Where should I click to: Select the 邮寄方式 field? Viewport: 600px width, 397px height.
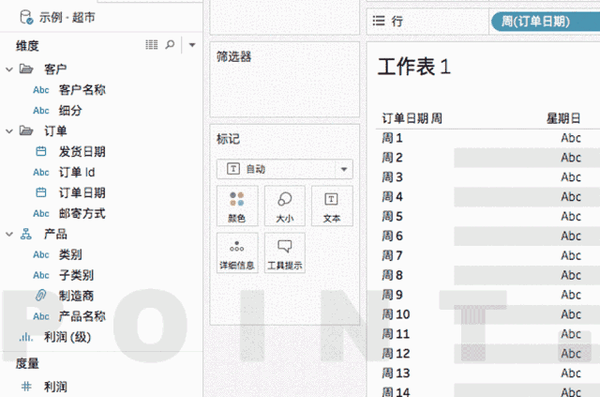click(x=82, y=213)
